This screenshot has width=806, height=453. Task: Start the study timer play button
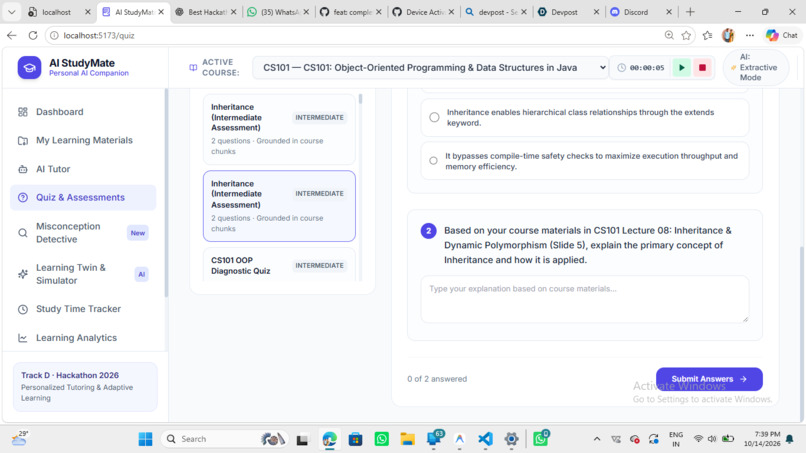tap(682, 67)
